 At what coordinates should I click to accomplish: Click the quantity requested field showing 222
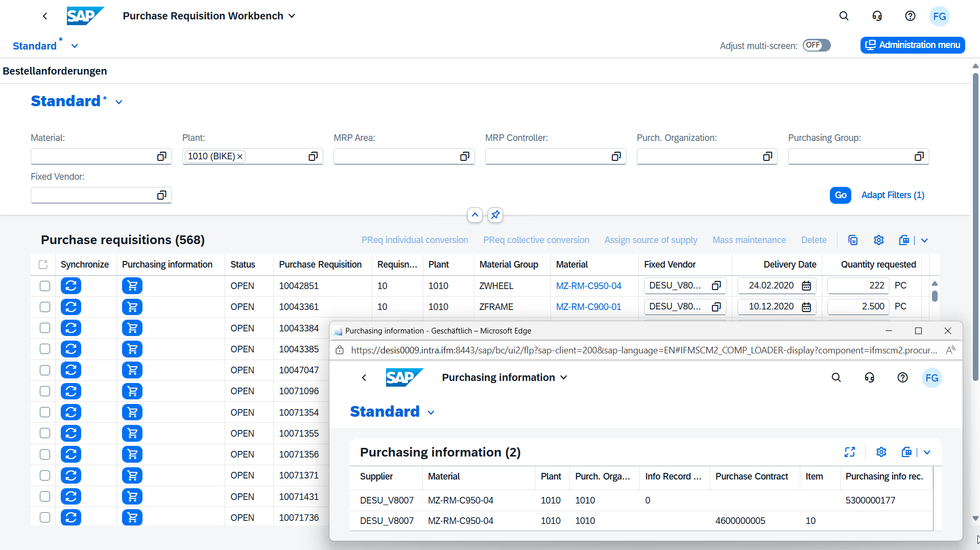tap(858, 285)
